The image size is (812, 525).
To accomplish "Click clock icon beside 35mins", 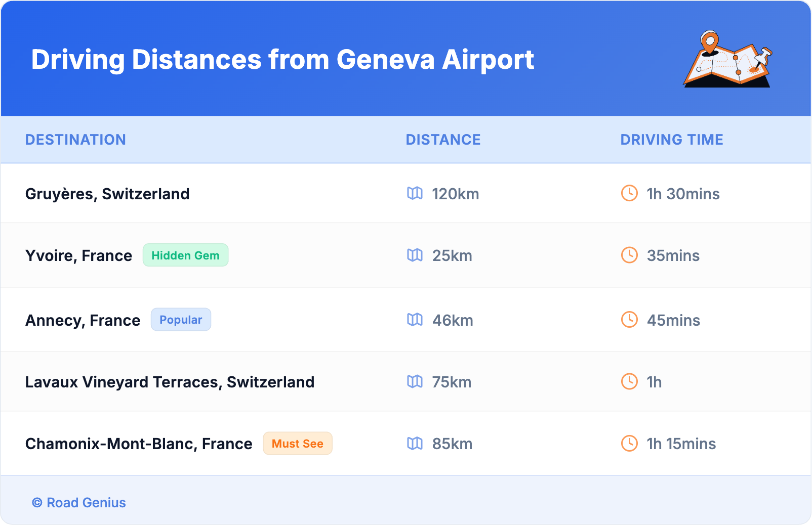I will click(x=629, y=255).
